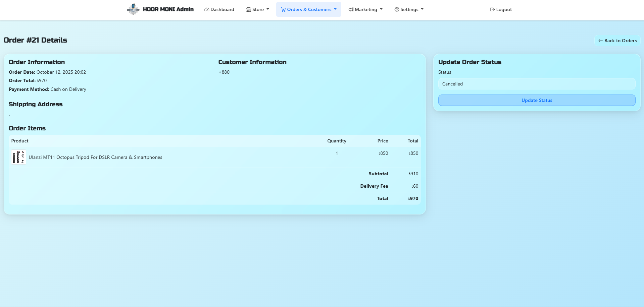Click the Product column header
644x307 pixels.
click(20, 141)
